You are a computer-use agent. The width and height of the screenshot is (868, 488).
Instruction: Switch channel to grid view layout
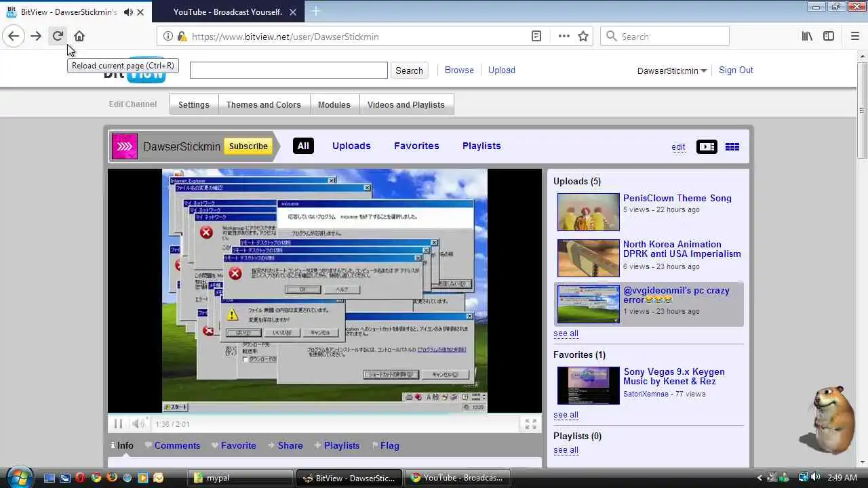tap(732, 146)
